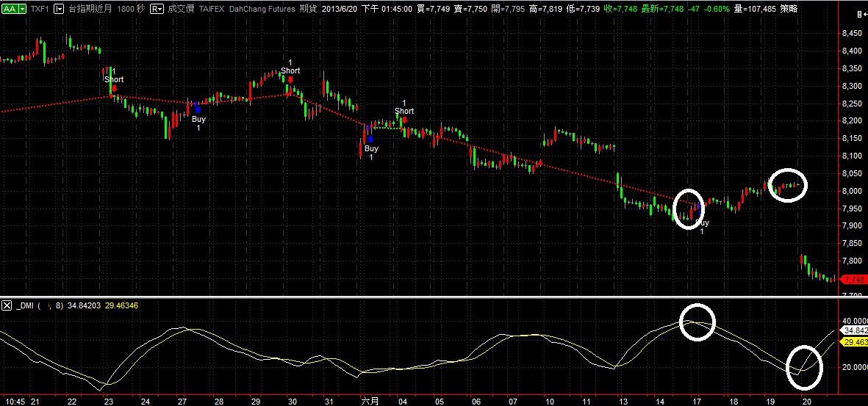Screen dimensions: 868x406
Task: Click the TXF1 symbol label
Action: 40,9
